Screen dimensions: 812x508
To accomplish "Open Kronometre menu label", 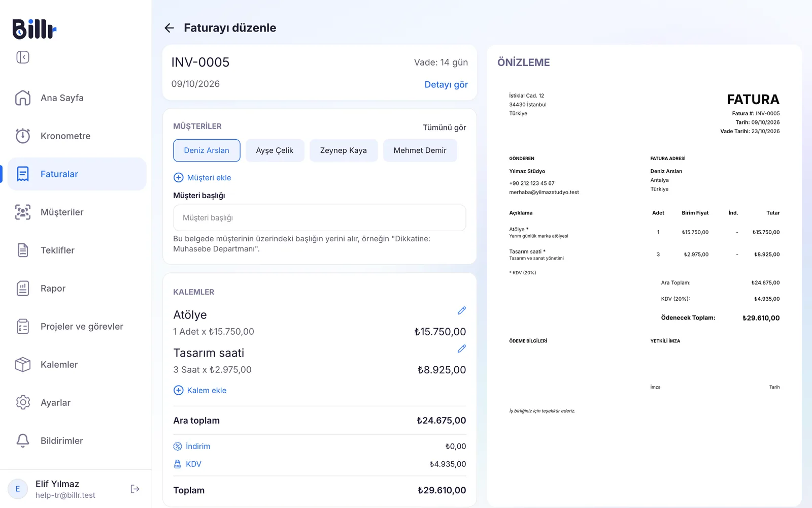I will coord(65,136).
